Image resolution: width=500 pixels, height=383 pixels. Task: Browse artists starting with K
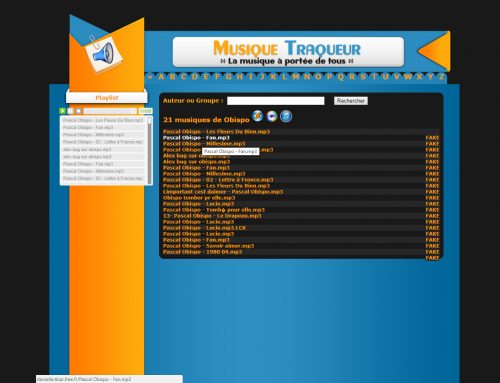tap(273, 77)
